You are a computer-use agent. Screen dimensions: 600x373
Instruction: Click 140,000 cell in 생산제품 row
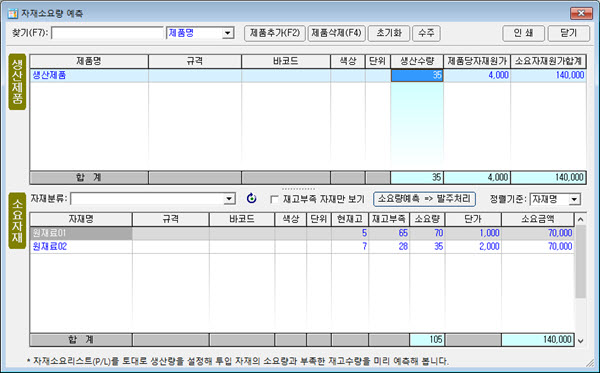(x=548, y=75)
